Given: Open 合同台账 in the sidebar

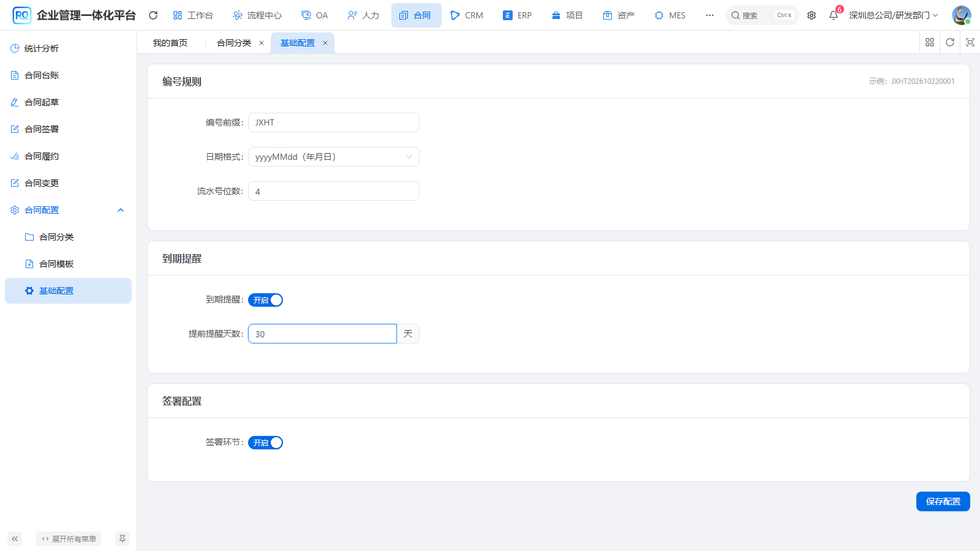Looking at the screenshot, I should (x=68, y=75).
